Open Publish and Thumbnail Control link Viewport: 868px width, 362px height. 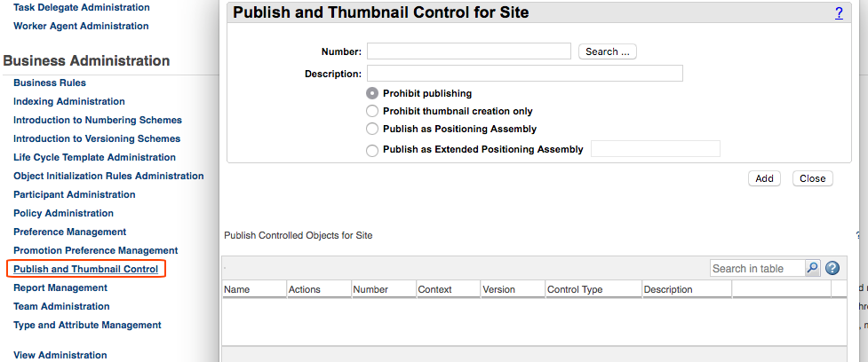[85, 269]
